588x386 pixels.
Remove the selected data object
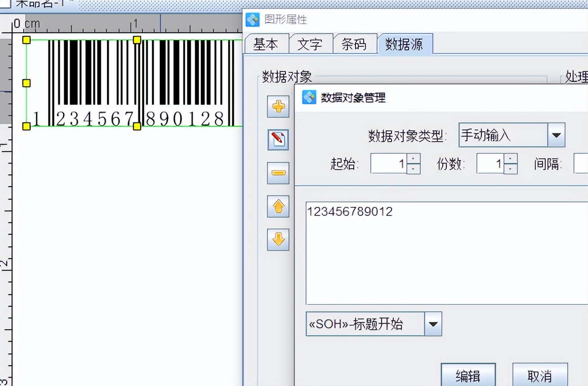click(x=278, y=173)
